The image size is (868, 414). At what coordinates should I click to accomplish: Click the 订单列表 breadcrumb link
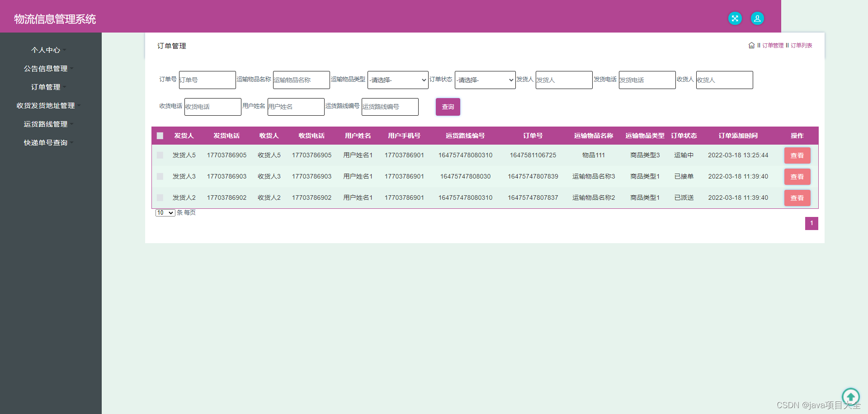pos(801,46)
